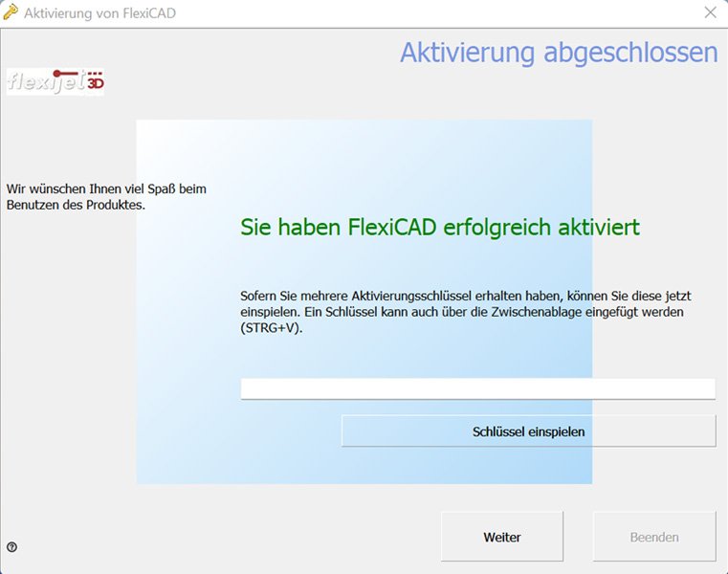The height and width of the screenshot is (574, 728).
Task: Open help via the question mark icon
Action: [x=12, y=547]
